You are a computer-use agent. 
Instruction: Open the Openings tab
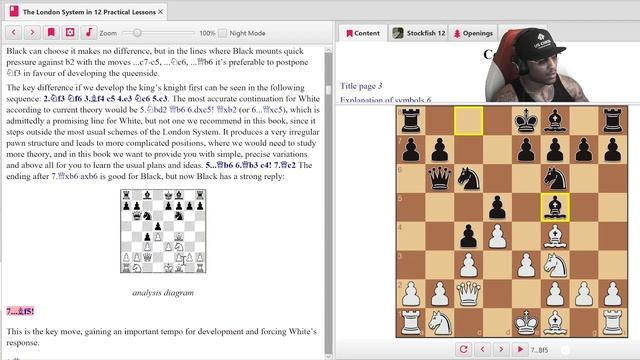[x=473, y=33]
